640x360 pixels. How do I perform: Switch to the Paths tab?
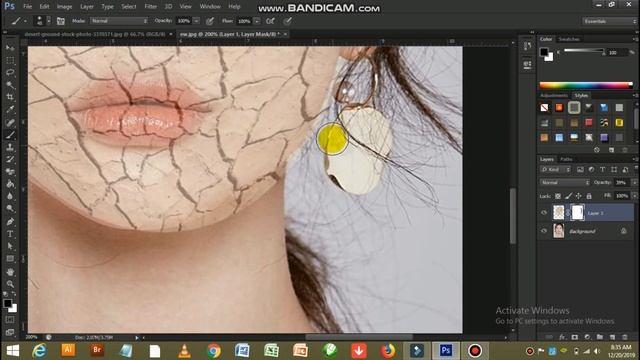(x=566, y=159)
